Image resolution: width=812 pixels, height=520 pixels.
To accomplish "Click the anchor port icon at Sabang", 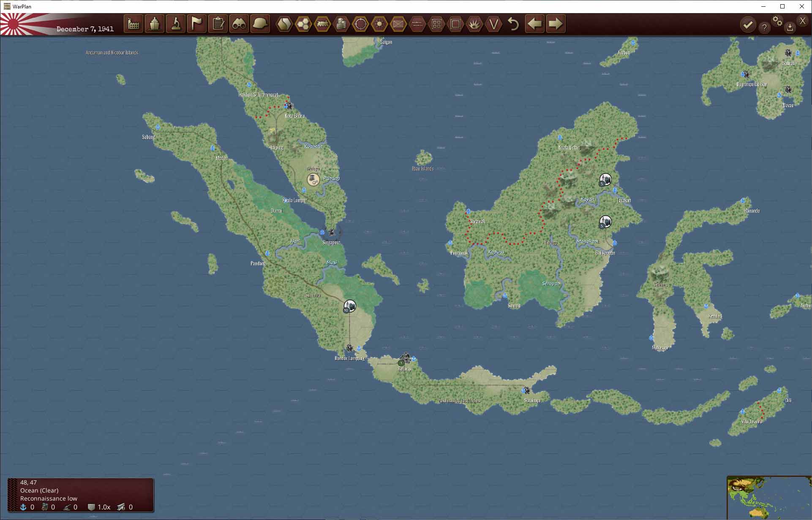I will coord(158,127).
